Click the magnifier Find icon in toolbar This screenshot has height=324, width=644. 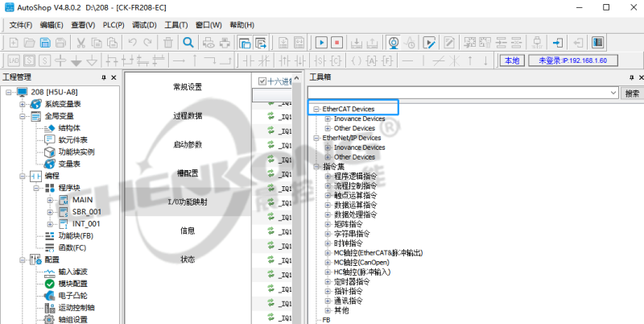pos(188,42)
